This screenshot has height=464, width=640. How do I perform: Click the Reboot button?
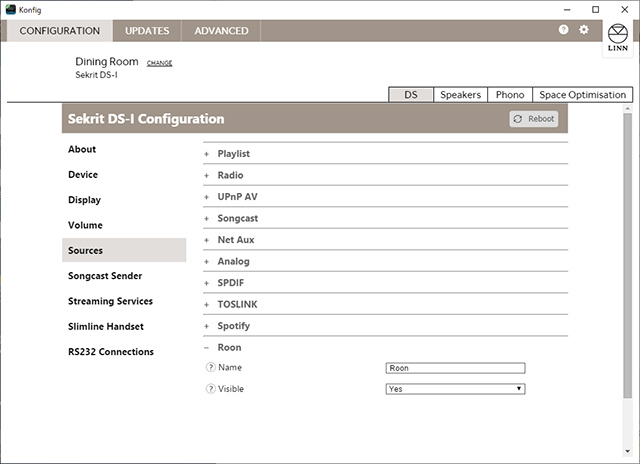point(533,119)
